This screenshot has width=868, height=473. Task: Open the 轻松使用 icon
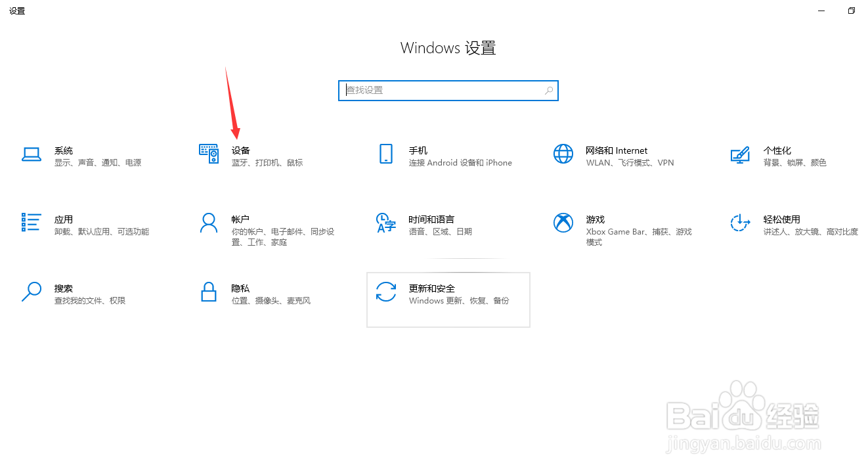click(x=740, y=223)
